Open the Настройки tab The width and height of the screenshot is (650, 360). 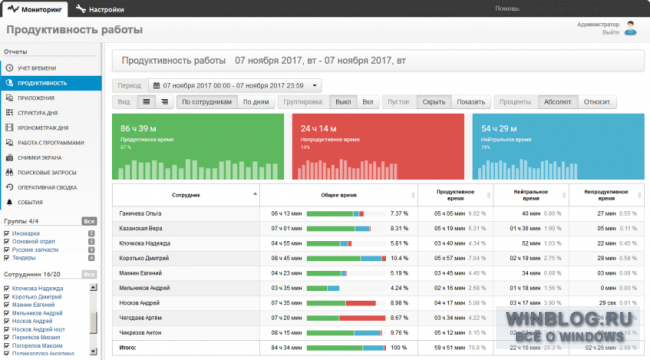[100, 9]
